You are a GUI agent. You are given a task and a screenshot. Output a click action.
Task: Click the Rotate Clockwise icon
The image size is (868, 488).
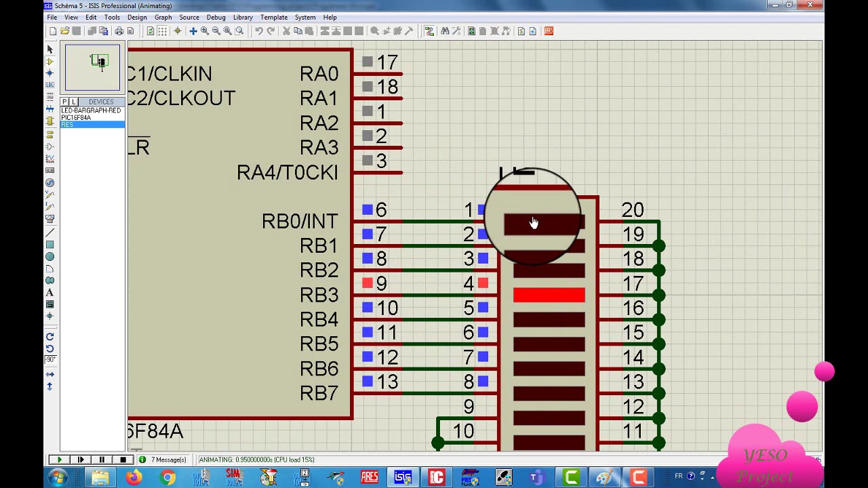click(50, 337)
